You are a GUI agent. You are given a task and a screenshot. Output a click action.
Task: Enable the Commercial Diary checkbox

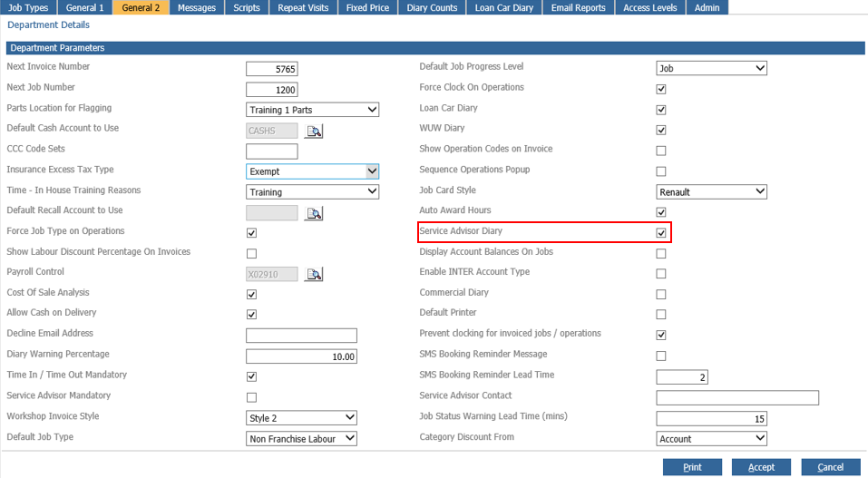[x=661, y=294]
